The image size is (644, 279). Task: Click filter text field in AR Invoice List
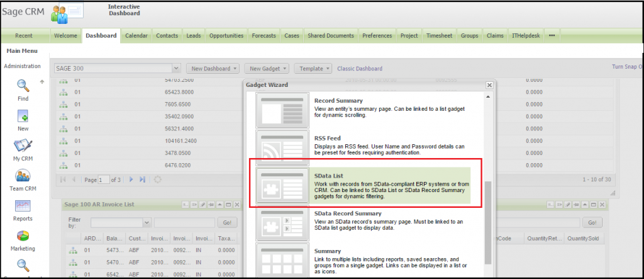click(x=184, y=222)
